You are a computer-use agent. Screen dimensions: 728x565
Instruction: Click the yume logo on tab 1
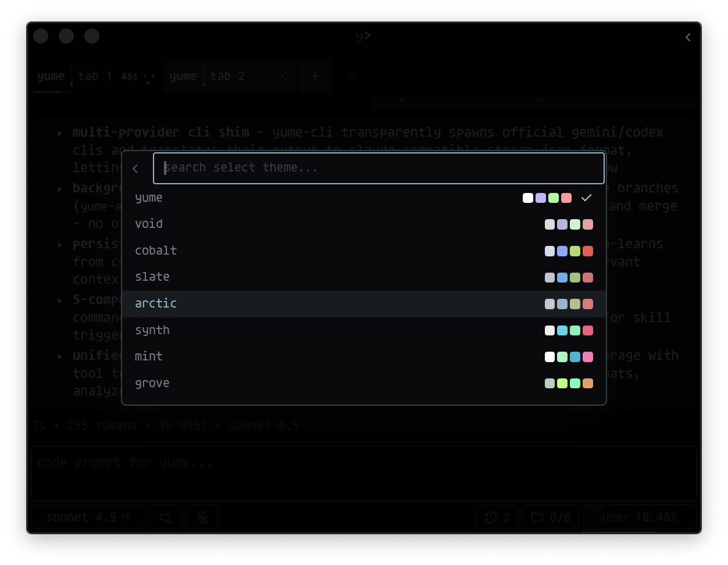[x=51, y=76]
